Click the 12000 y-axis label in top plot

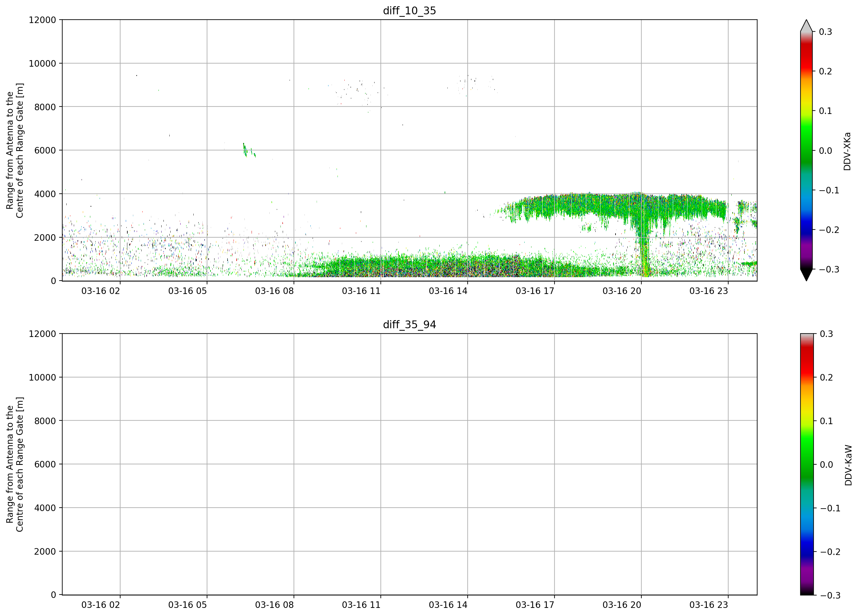click(x=42, y=20)
